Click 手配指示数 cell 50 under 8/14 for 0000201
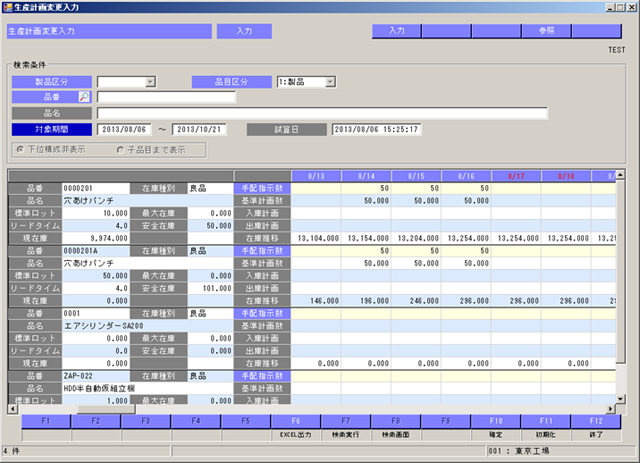Screen dimensions: 640x463 tap(366, 188)
